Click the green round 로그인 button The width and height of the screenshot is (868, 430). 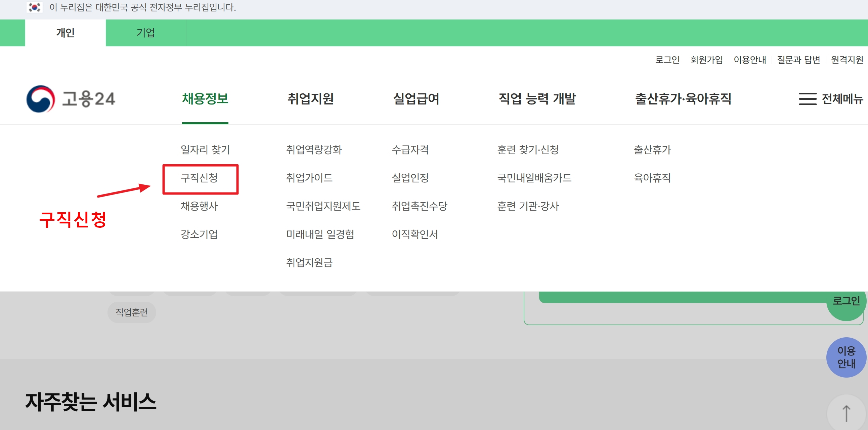[846, 301]
